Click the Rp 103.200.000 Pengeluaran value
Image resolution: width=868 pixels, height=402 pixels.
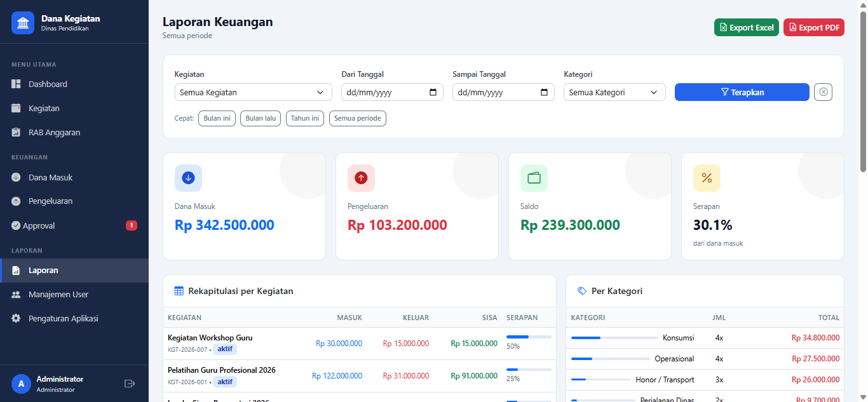point(397,225)
